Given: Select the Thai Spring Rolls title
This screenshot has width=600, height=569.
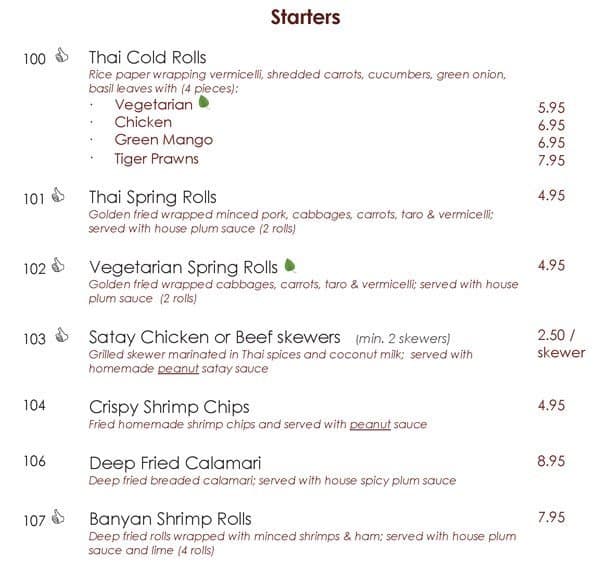Looking at the screenshot, I should pos(152,197).
